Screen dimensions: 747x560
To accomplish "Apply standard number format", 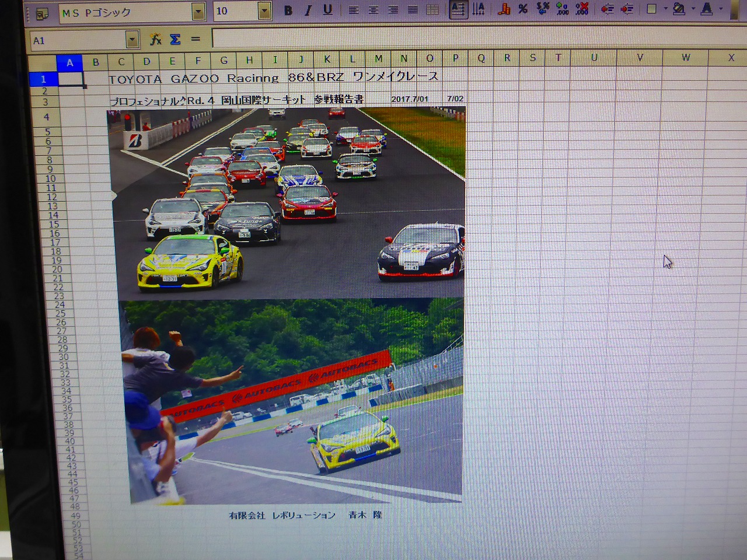I will coord(543,9).
